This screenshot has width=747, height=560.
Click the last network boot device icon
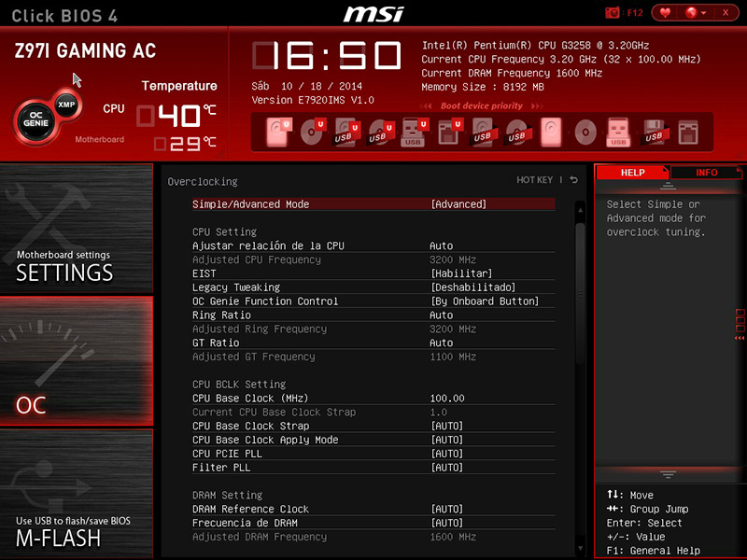point(688,133)
